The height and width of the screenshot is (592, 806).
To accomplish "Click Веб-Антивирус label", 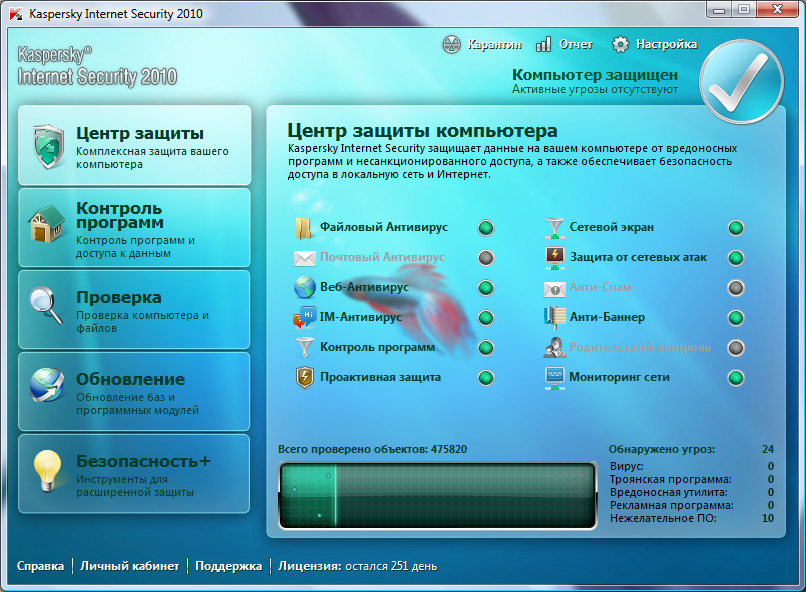I will [364, 287].
